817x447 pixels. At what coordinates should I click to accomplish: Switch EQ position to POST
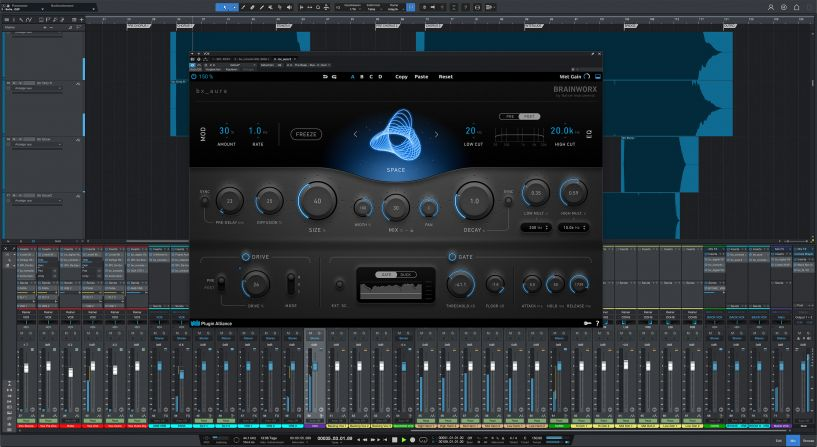[x=529, y=116]
